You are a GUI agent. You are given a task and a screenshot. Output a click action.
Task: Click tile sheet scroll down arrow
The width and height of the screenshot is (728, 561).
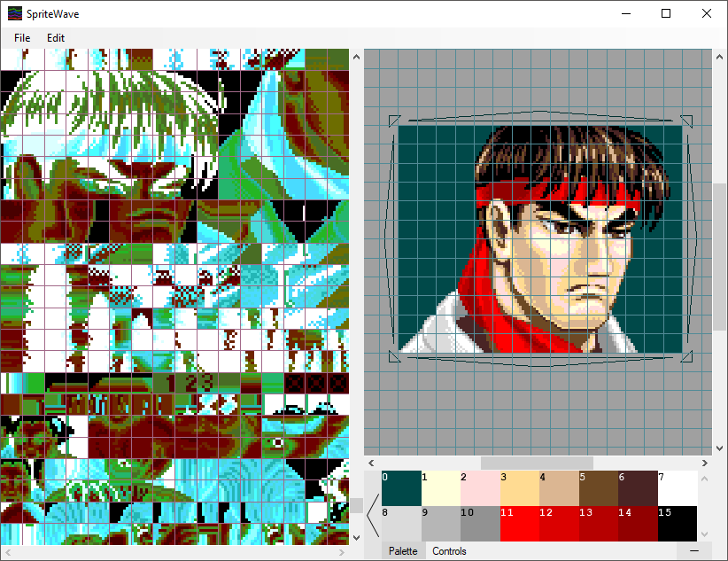point(357,538)
